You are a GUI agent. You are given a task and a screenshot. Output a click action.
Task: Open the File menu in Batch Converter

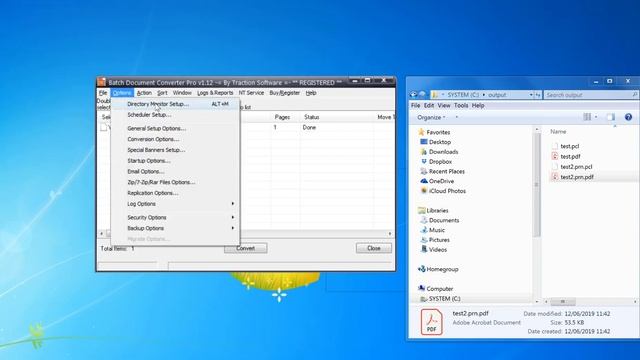[103, 93]
